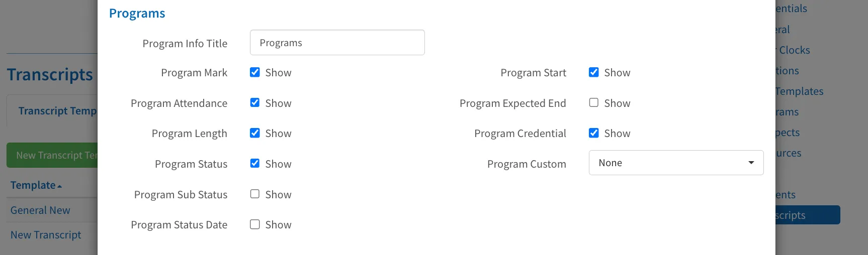Screen dimensions: 868x255
Task: Open the New Transcript template link
Action: click(46, 235)
